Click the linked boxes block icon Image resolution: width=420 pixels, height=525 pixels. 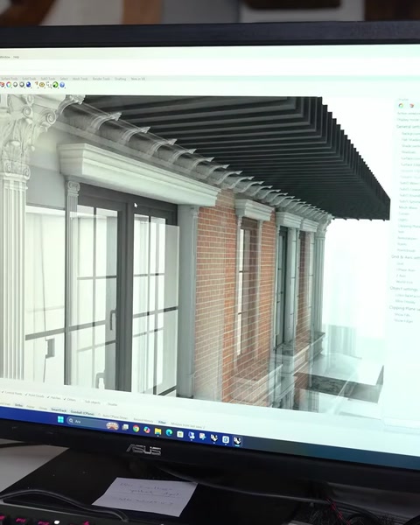pos(49,85)
